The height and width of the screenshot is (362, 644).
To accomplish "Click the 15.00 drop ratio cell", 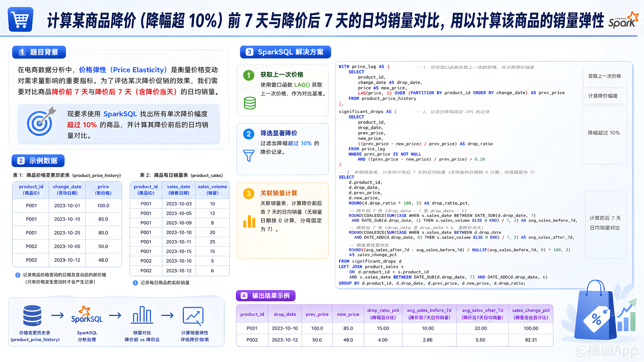I will (x=383, y=328).
